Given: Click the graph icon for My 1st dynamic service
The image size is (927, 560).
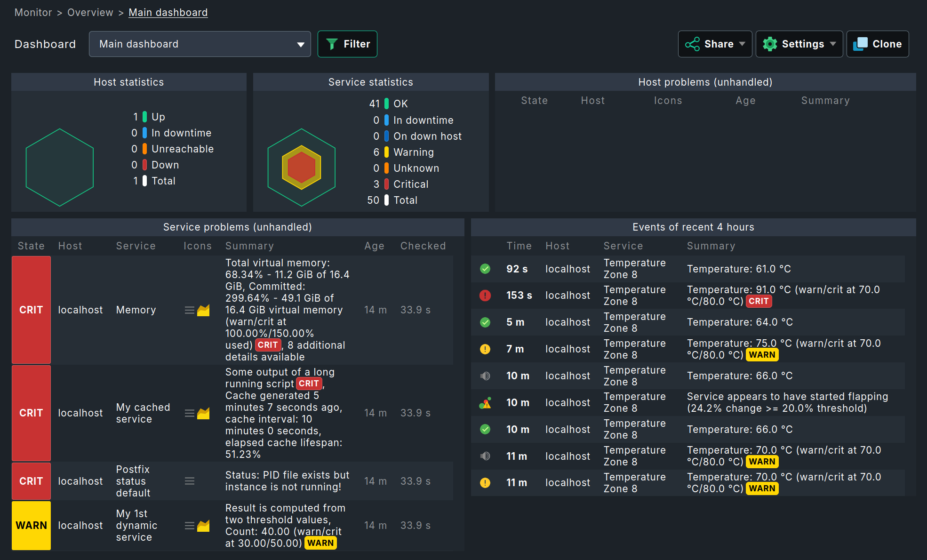Looking at the screenshot, I should (x=204, y=526).
